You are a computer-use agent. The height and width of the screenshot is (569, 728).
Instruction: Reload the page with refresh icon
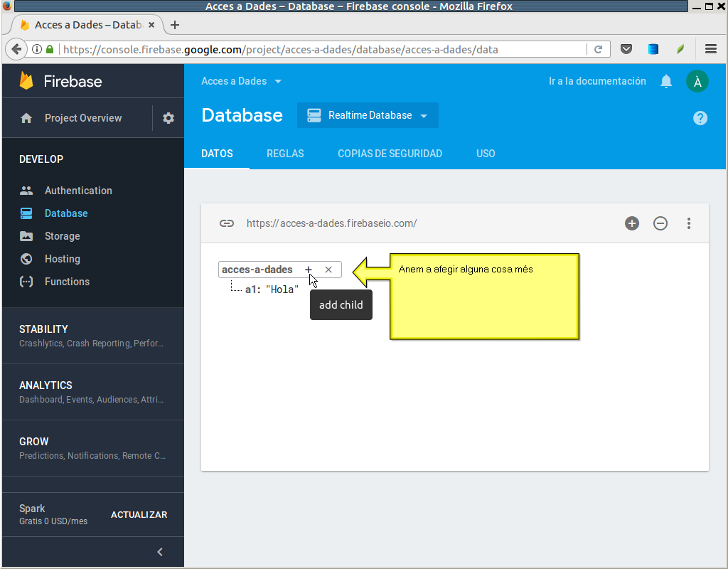[x=598, y=49]
